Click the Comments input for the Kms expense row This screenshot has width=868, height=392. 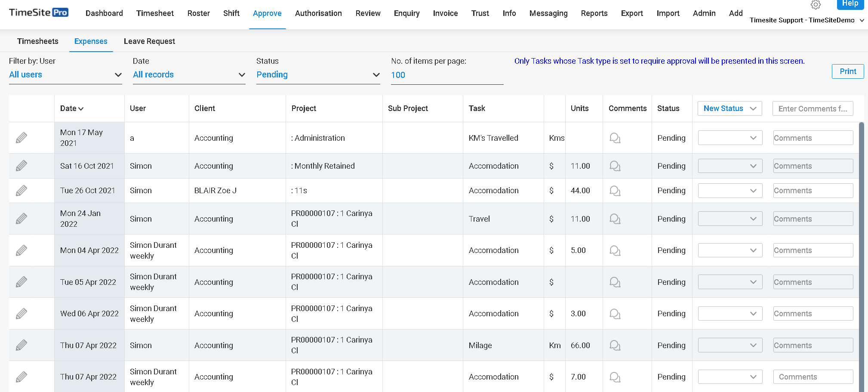click(812, 138)
